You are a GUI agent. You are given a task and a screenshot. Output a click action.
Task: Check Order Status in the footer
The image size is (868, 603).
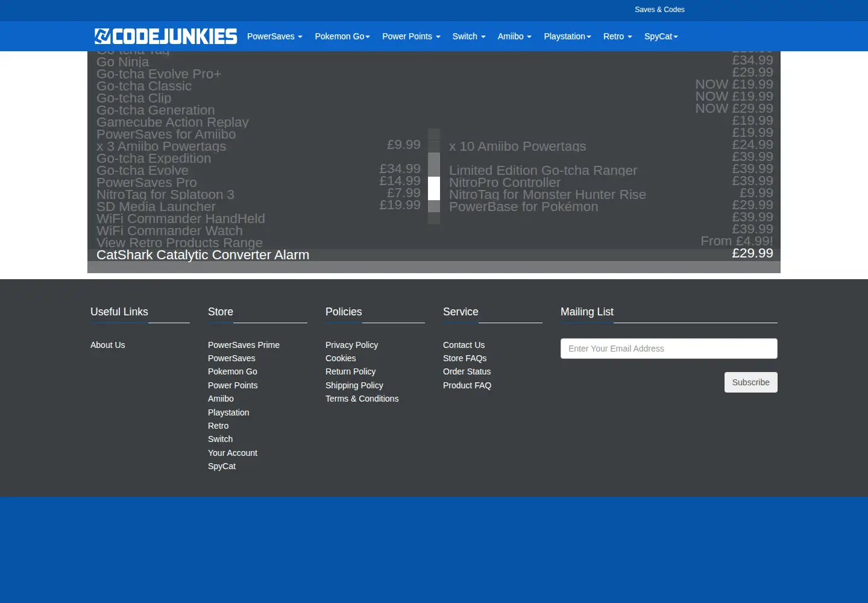pyautogui.click(x=467, y=371)
